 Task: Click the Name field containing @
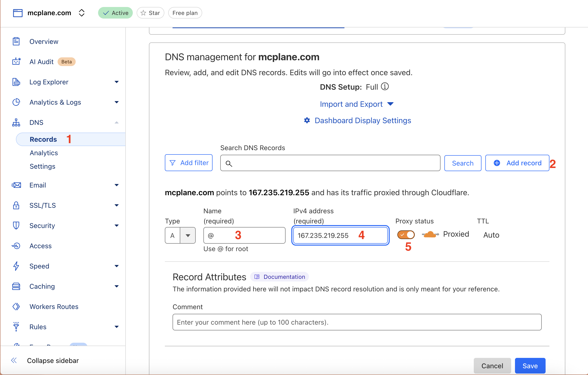click(244, 235)
